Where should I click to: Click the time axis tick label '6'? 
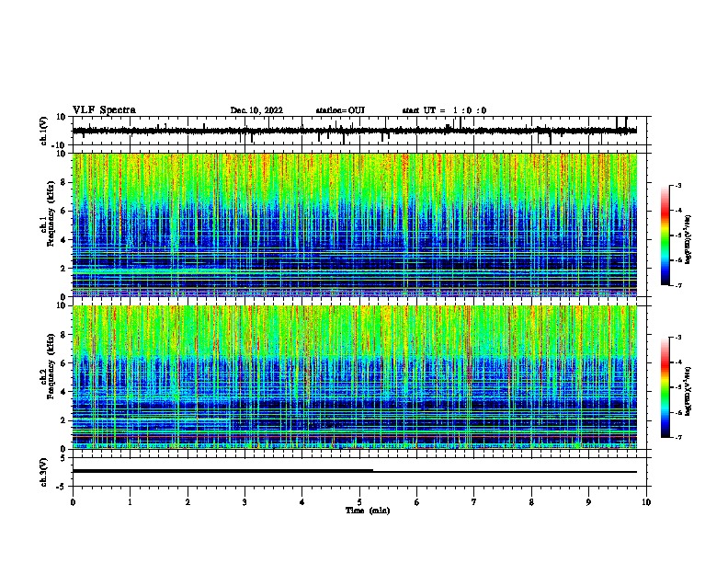417,502
